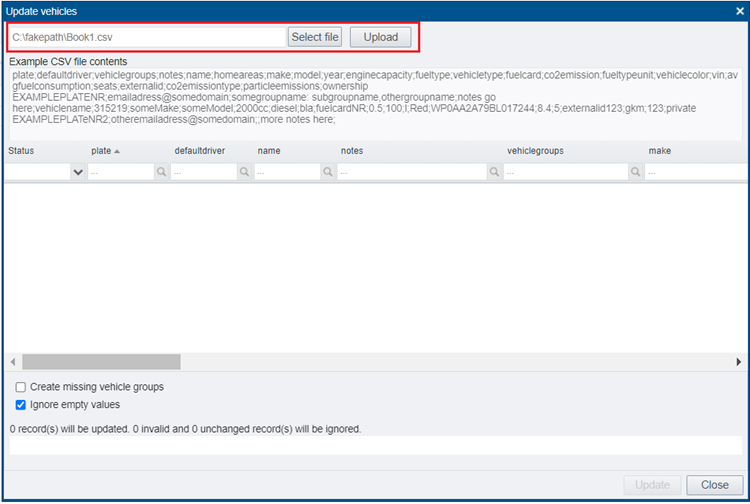750x504 pixels.
Task: Sort by the vehiclegroups column header
Action: (536, 151)
